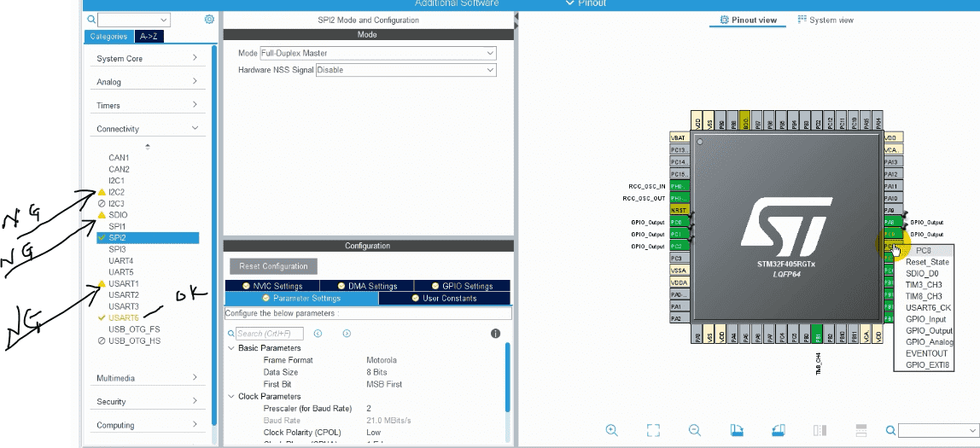Toggle vertical split pinout layout icon
The image size is (980, 448).
pyautogui.click(x=820, y=430)
